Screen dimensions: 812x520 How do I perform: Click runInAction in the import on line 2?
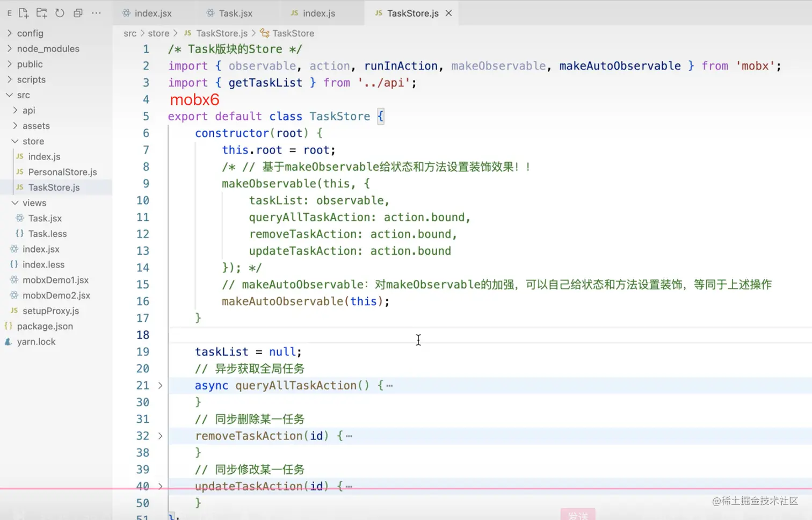point(401,66)
